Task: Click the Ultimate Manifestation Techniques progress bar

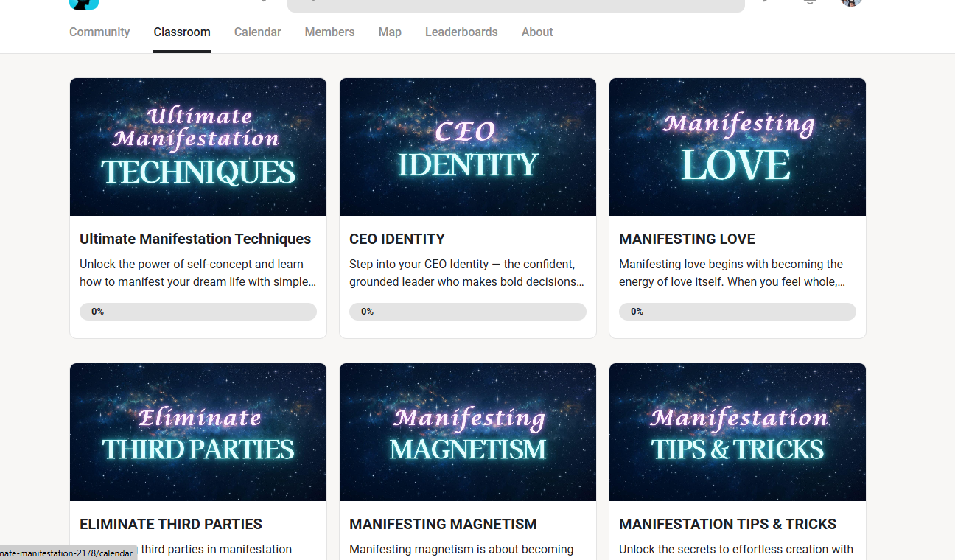Action: pyautogui.click(x=198, y=312)
